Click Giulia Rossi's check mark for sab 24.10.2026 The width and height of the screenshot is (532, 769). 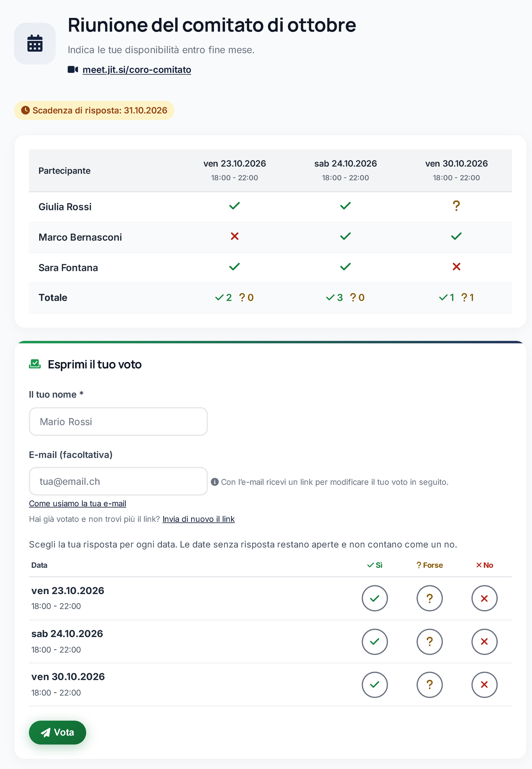tap(345, 206)
